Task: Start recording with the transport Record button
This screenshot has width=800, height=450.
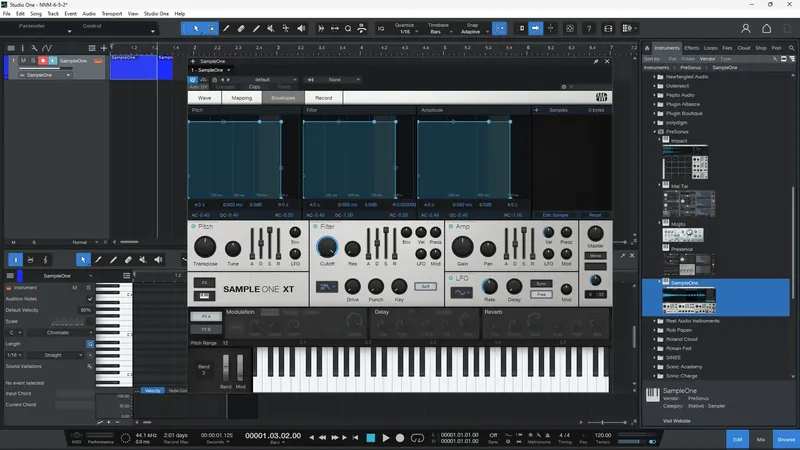Action: [x=400, y=438]
